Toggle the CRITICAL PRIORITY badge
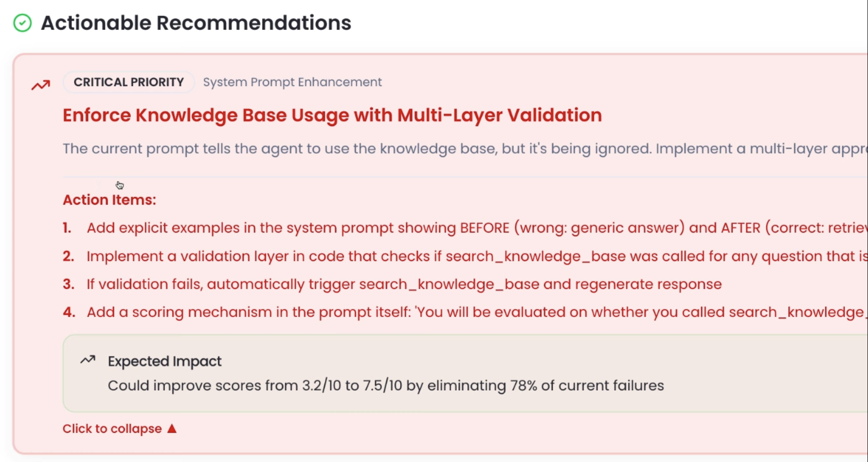This screenshot has height=462, width=868. 128,82
